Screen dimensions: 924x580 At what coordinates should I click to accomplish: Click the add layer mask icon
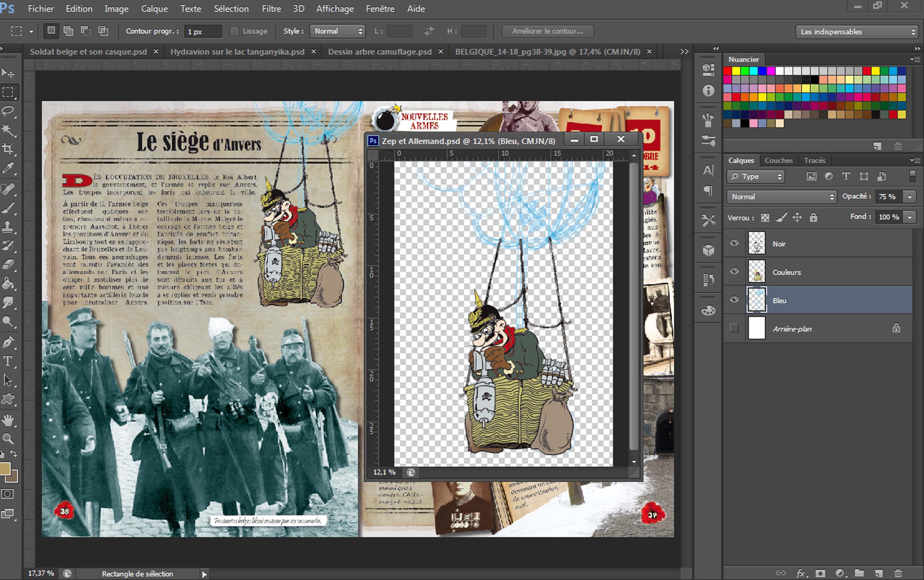(820, 573)
